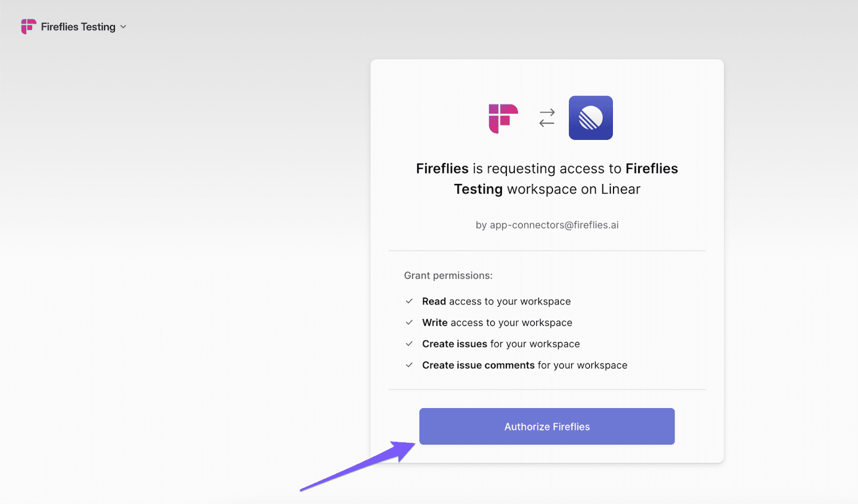Select the Fireflies Testing workspace name

coord(78,27)
